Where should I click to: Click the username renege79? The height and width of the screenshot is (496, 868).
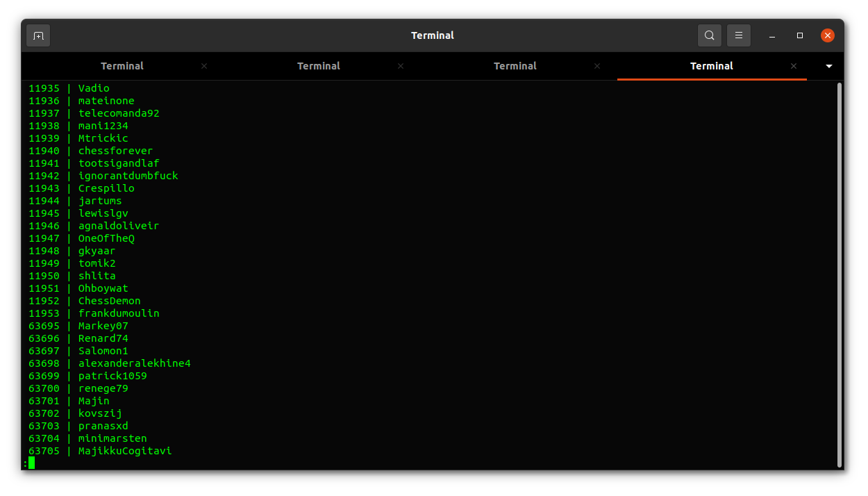coord(103,388)
